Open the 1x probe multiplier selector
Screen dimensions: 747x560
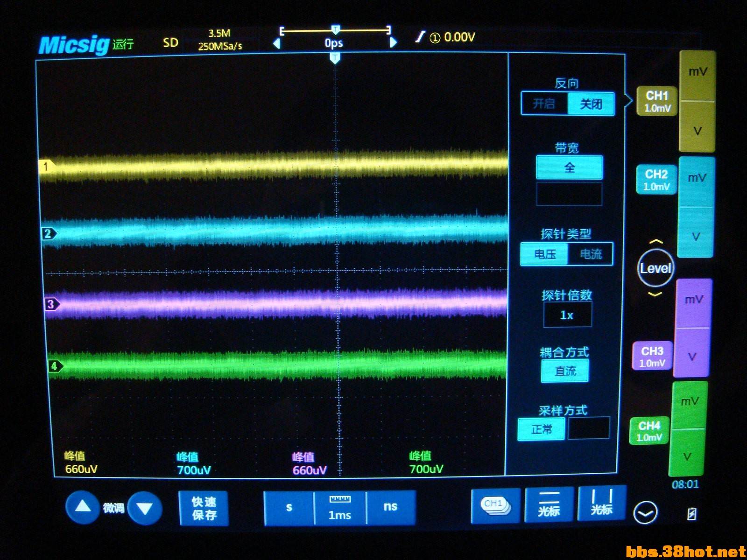[567, 315]
